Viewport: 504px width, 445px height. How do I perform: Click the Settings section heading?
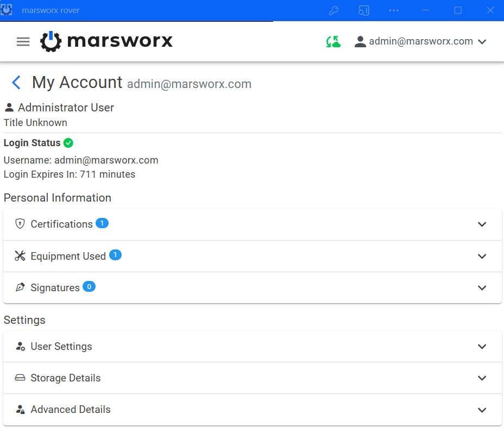pos(24,320)
